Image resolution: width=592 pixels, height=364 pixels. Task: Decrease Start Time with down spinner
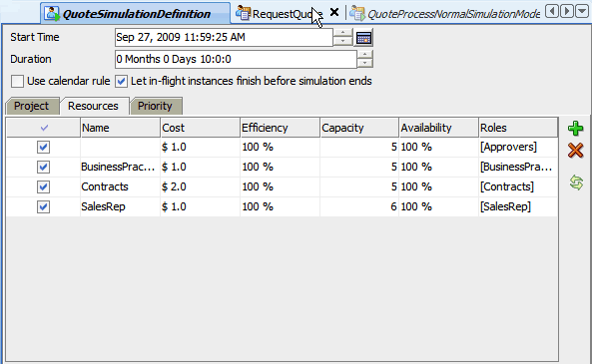tap(342, 42)
